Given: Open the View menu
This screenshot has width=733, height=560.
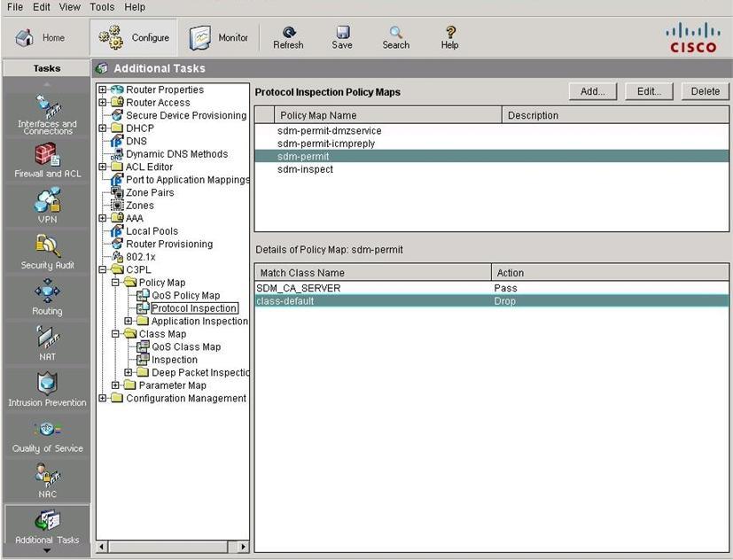Looking at the screenshot, I should point(70,7).
